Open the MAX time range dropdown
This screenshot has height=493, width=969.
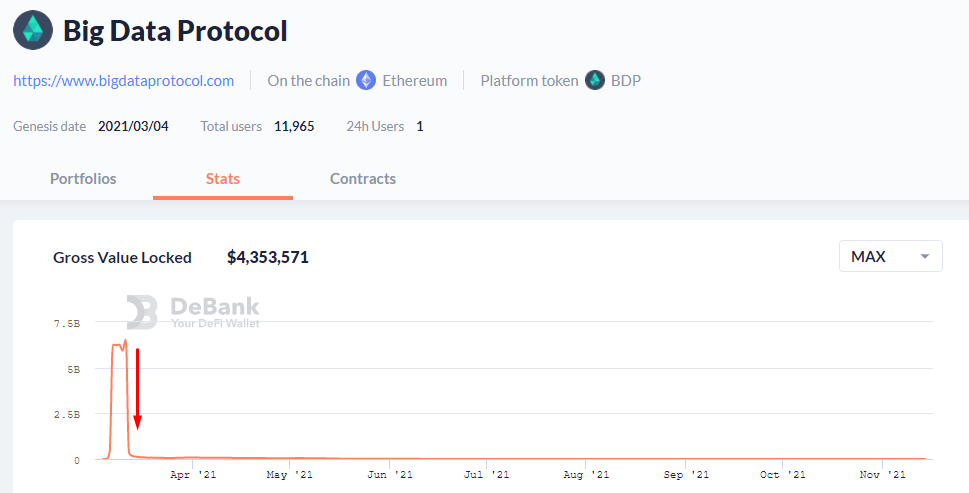click(890, 257)
